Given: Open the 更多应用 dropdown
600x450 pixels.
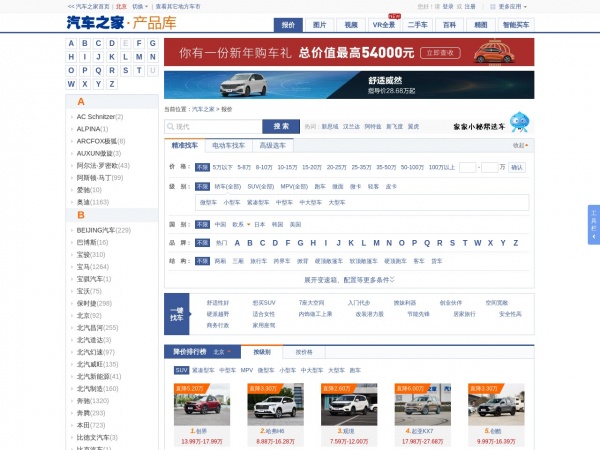Looking at the screenshot, I should tap(513, 7).
